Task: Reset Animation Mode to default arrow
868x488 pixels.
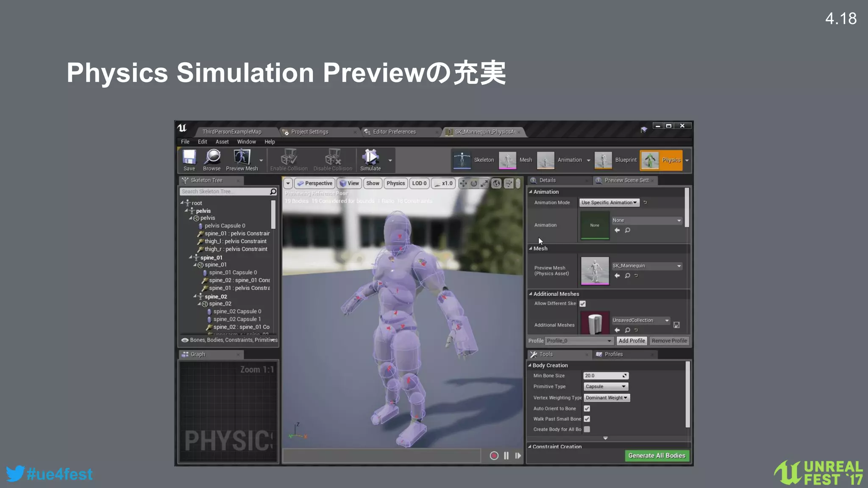Action: (645, 202)
